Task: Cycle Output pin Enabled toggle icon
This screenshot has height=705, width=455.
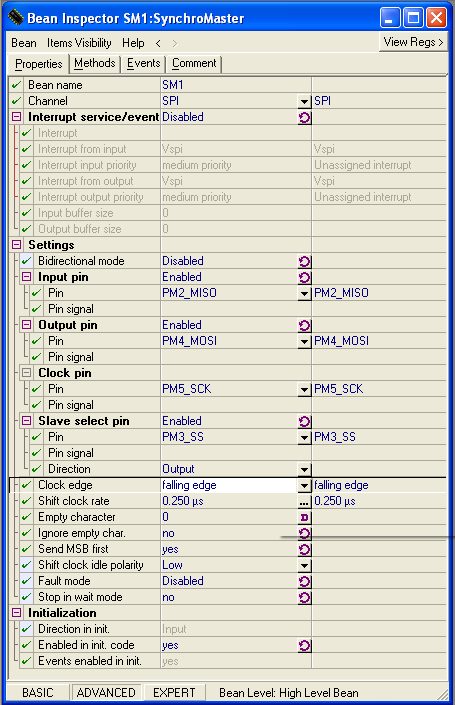Action: 304,326
